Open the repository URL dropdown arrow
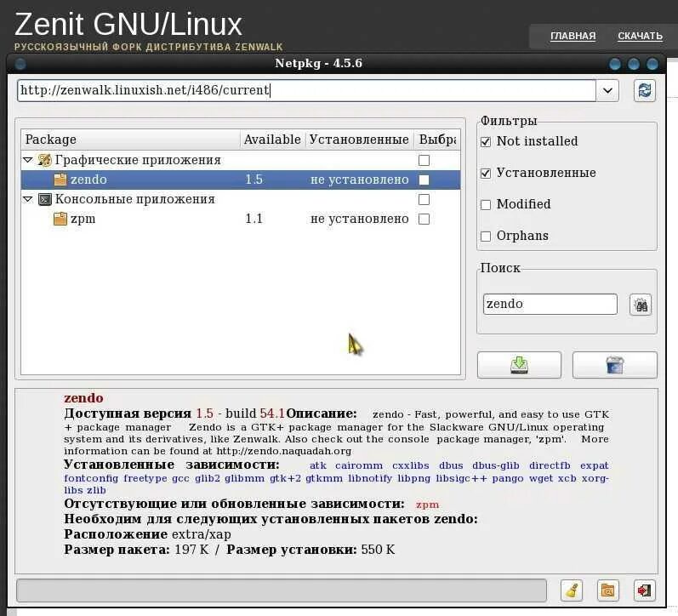 coord(607,91)
